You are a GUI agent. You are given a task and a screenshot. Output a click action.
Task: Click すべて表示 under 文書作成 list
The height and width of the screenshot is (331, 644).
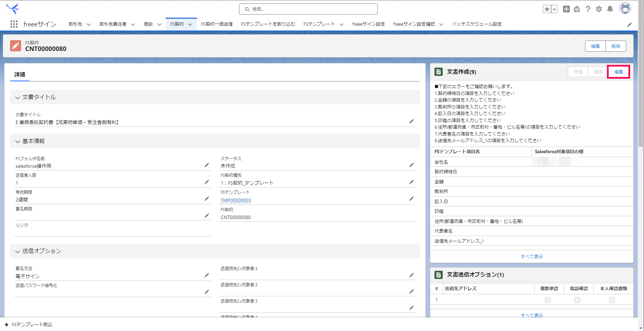pyautogui.click(x=532, y=256)
